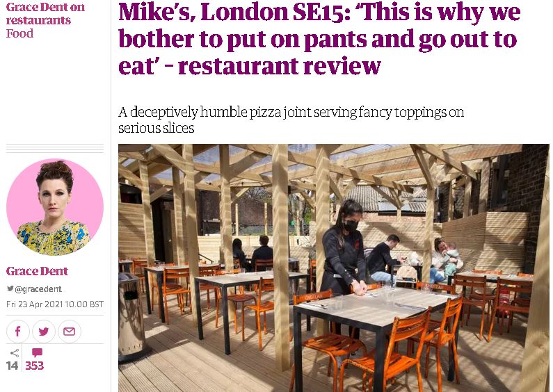Open Grace Dent on restaurants series link
553x392 pixels.
(x=45, y=13)
